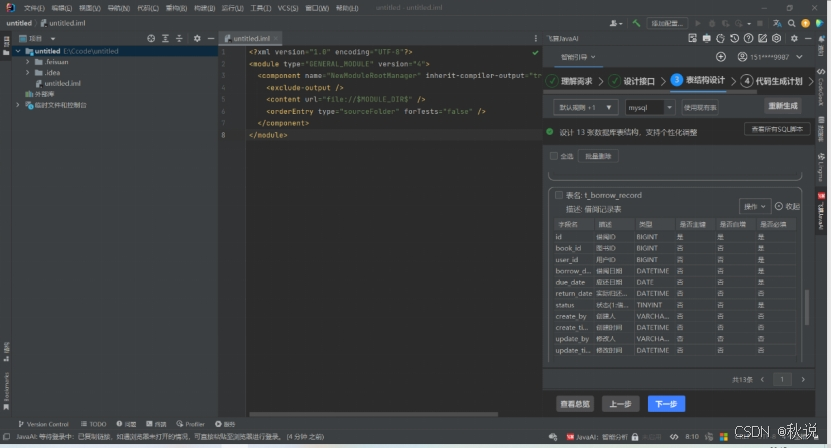831x448 pixels.
Task: Open editor tabs more options menu
Action: (535, 38)
